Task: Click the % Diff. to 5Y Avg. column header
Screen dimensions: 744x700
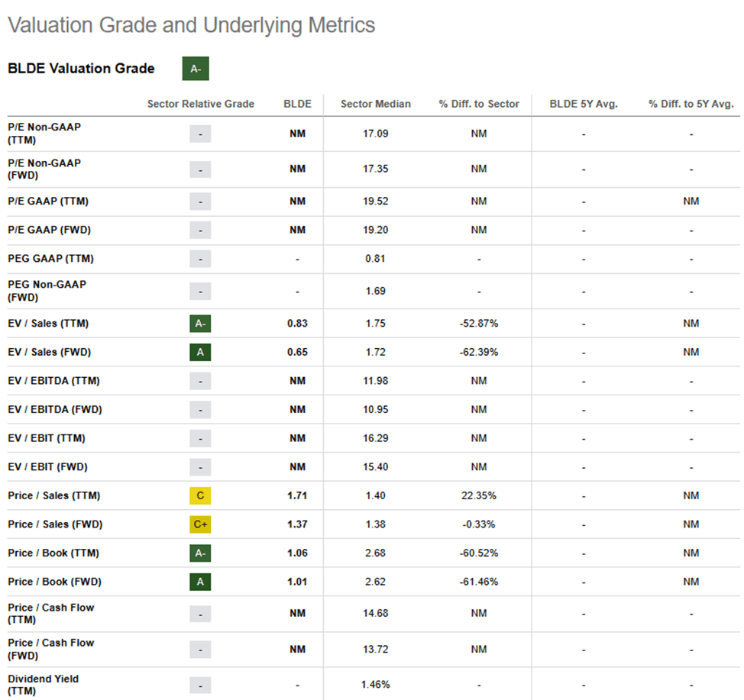Action: point(691,104)
